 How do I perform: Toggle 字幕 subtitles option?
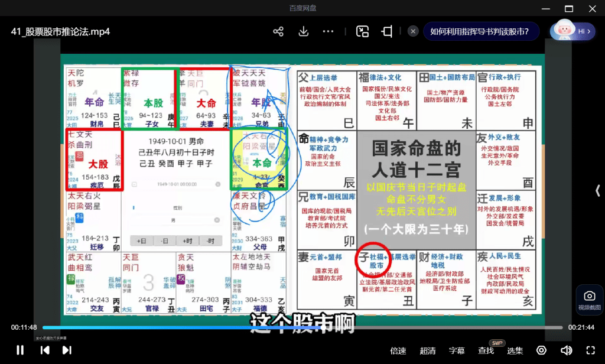click(x=457, y=351)
